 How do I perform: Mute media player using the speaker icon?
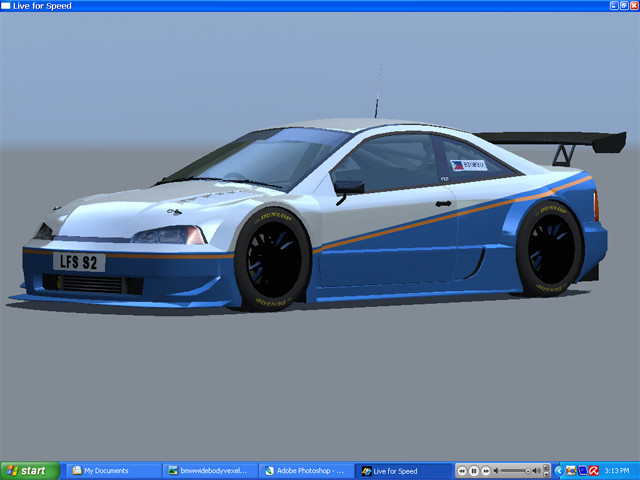click(496, 471)
